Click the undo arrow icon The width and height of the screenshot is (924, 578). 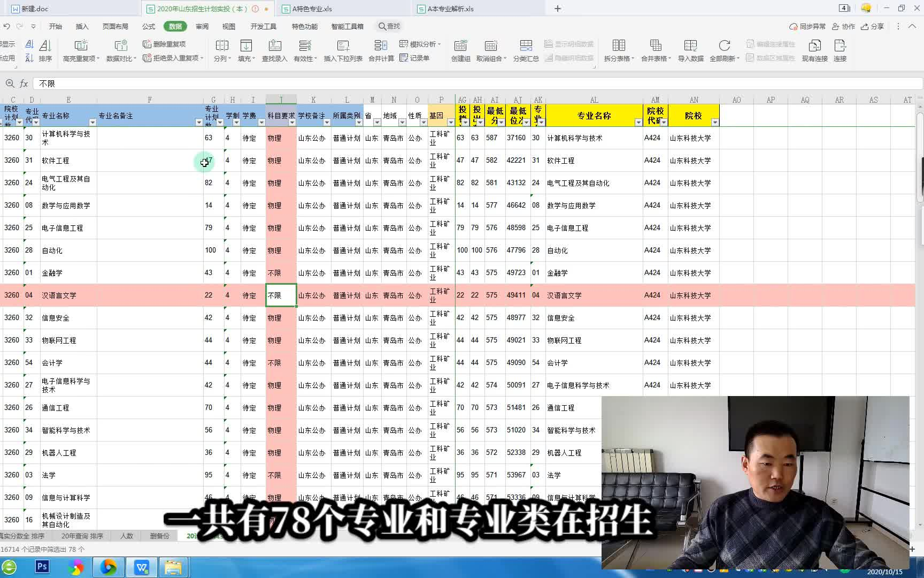6,26
